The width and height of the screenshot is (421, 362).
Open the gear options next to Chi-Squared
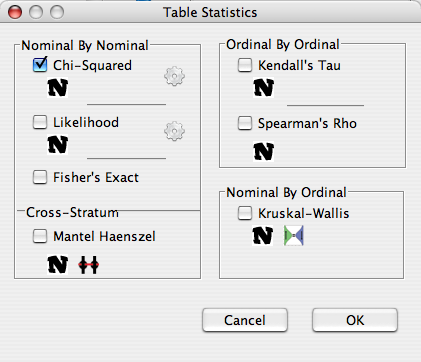[x=174, y=76]
